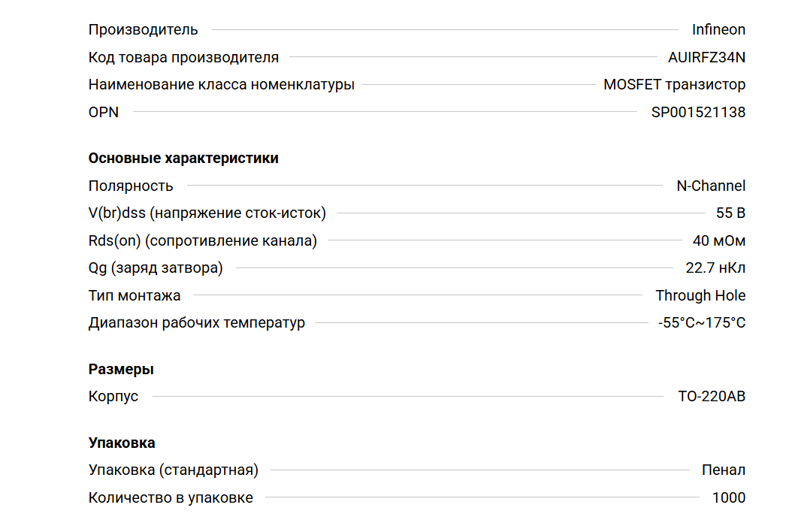The width and height of the screenshot is (795, 532).
Task: Click the -55°C~175°C temperature range value
Action: (702, 323)
